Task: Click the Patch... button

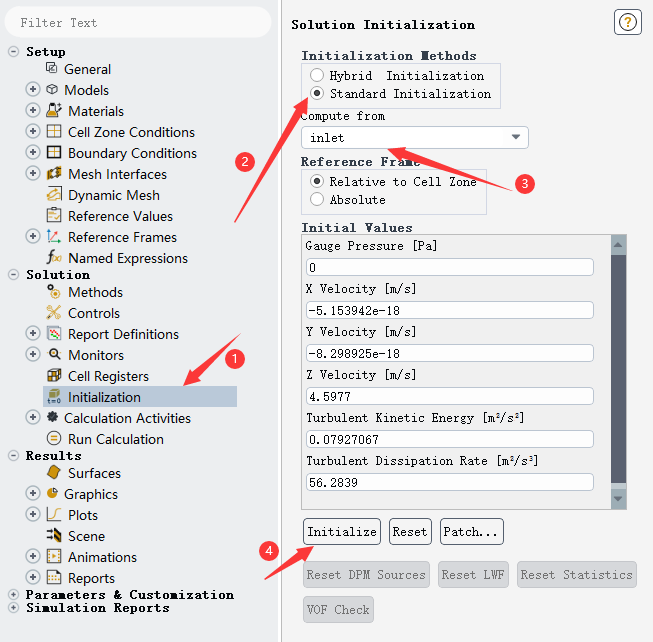Action: (x=471, y=532)
